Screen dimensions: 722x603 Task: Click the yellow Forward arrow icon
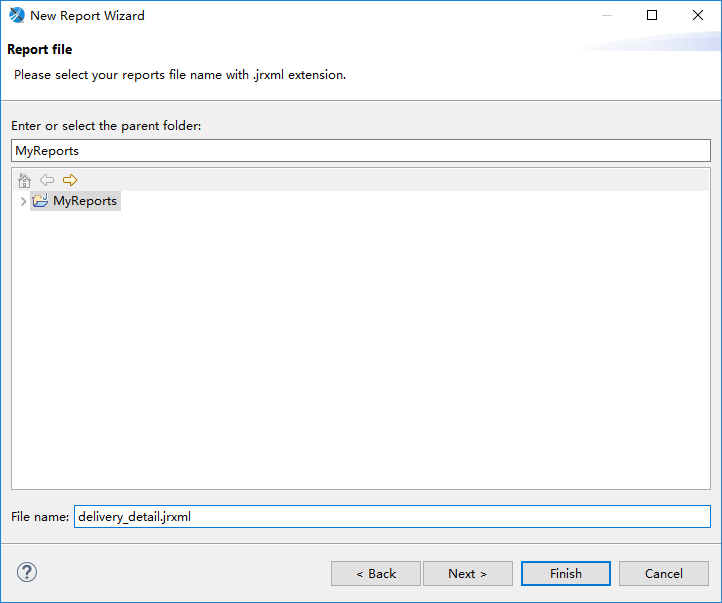[70, 180]
